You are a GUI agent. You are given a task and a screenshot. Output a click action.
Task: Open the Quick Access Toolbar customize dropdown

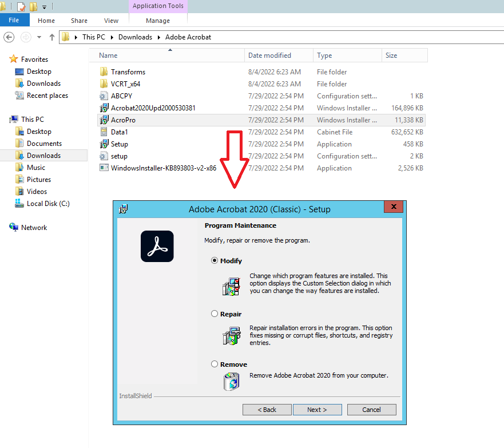[x=45, y=7]
